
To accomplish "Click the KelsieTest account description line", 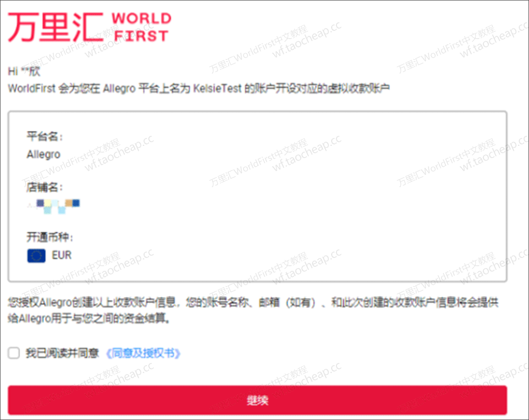I will (199, 88).
